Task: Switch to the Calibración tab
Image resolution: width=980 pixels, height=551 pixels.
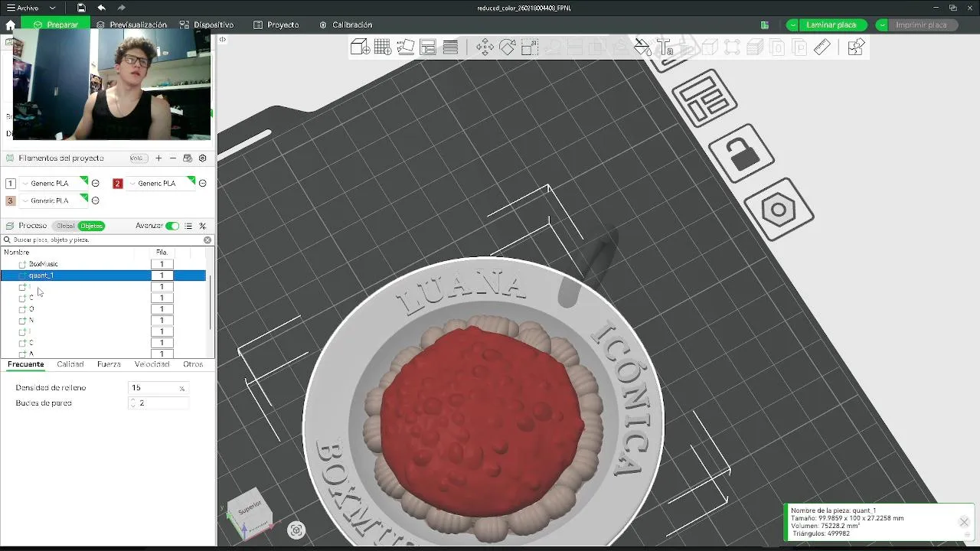Action: coord(346,24)
